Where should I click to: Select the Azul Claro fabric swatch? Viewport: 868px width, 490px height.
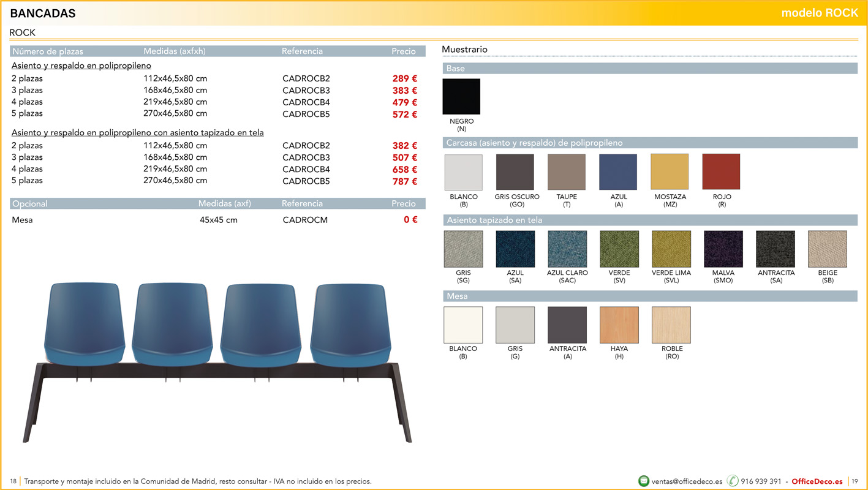[x=567, y=249]
